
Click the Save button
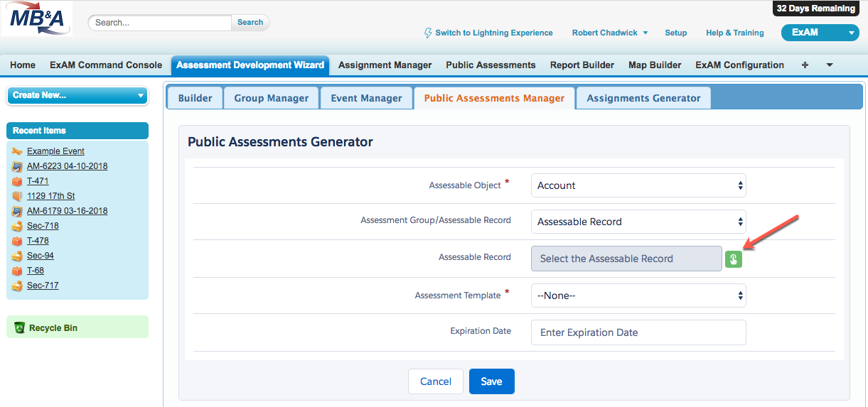click(491, 381)
